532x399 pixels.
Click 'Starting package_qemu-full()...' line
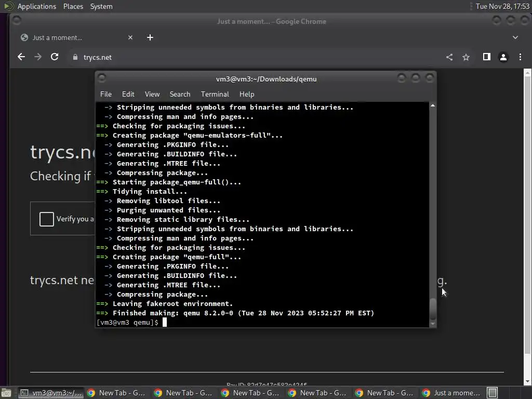169,182
